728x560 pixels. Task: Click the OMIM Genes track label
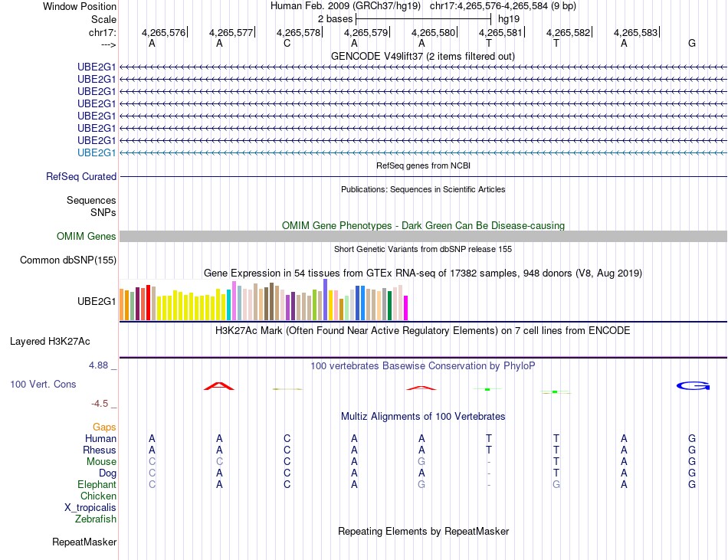click(87, 236)
